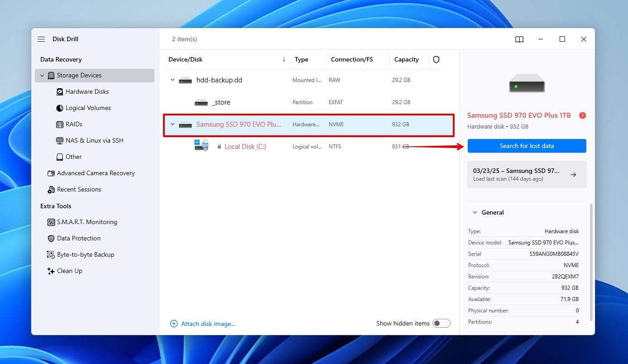Launch the Clean Up tool
The image size is (628, 364).
[x=70, y=271]
